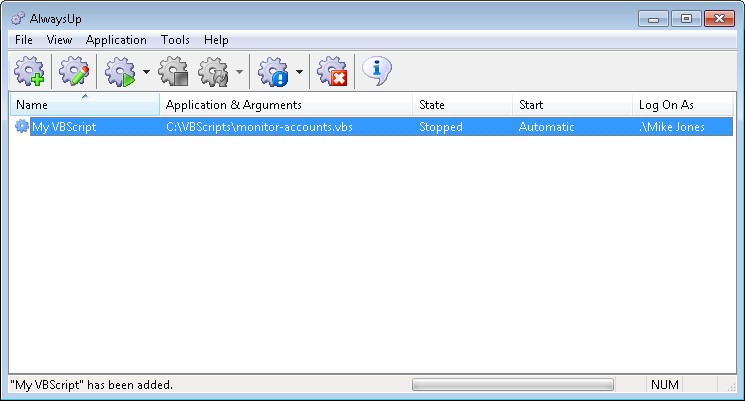This screenshot has height=401, width=745.
Task: Minimize the AlwaysUp window
Action: click(653, 19)
